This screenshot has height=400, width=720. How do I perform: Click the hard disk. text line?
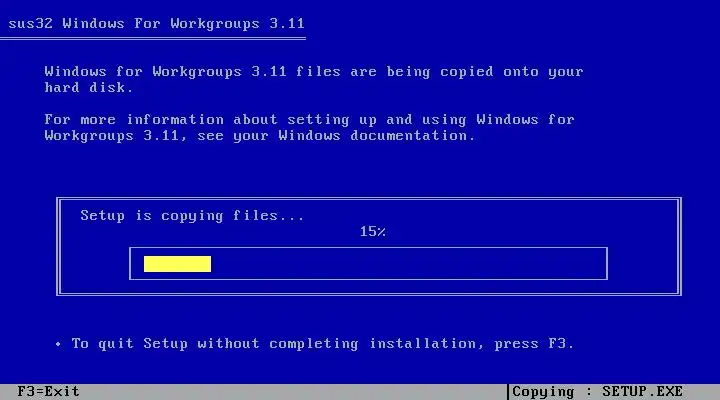89,88
